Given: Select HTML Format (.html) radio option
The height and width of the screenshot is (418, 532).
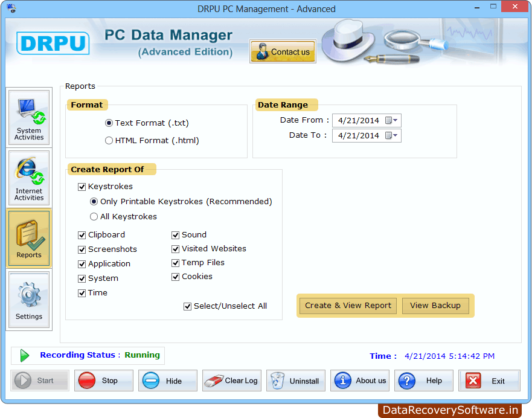Looking at the screenshot, I should (x=109, y=141).
